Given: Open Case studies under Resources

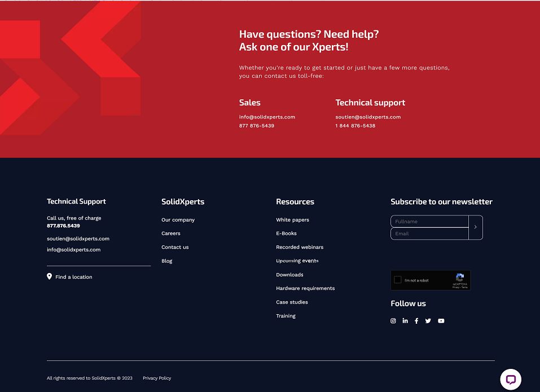Looking at the screenshot, I should click(x=292, y=302).
